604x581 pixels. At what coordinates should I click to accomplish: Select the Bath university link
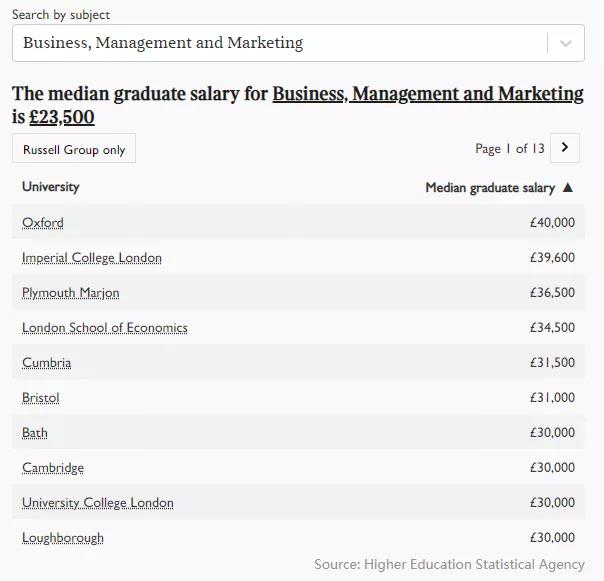(x=35, y=433)
